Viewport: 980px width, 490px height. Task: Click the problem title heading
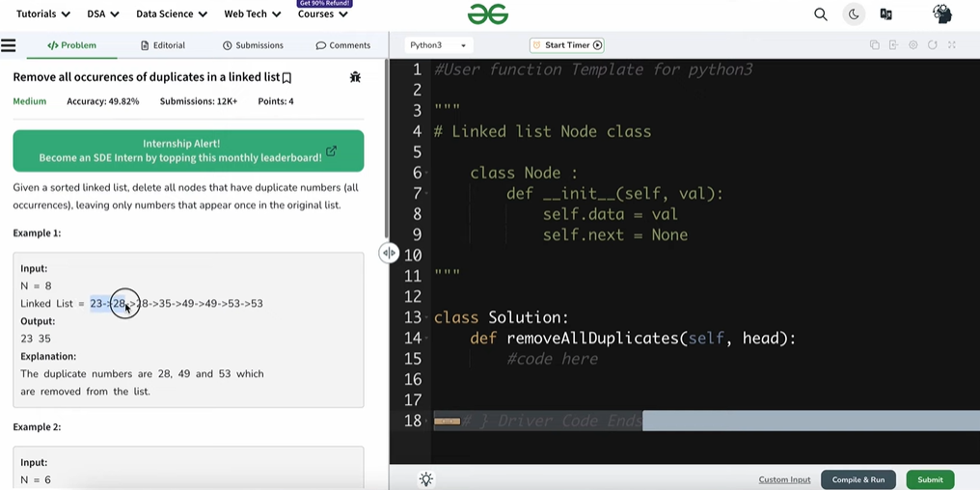(147, 77)
